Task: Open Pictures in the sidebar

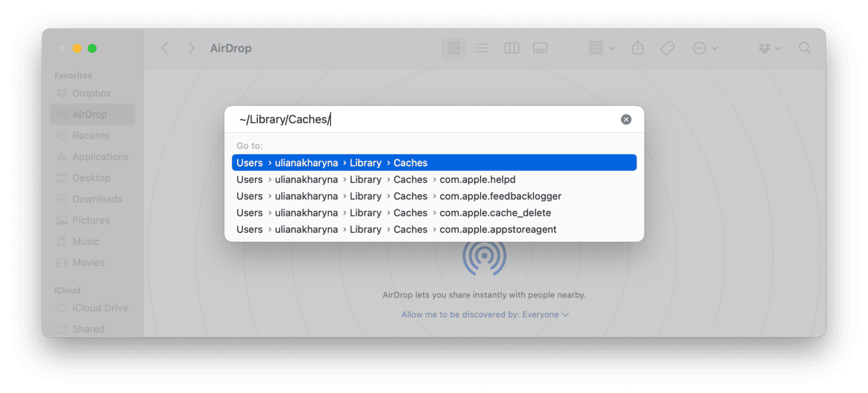Action: point(91,220)
